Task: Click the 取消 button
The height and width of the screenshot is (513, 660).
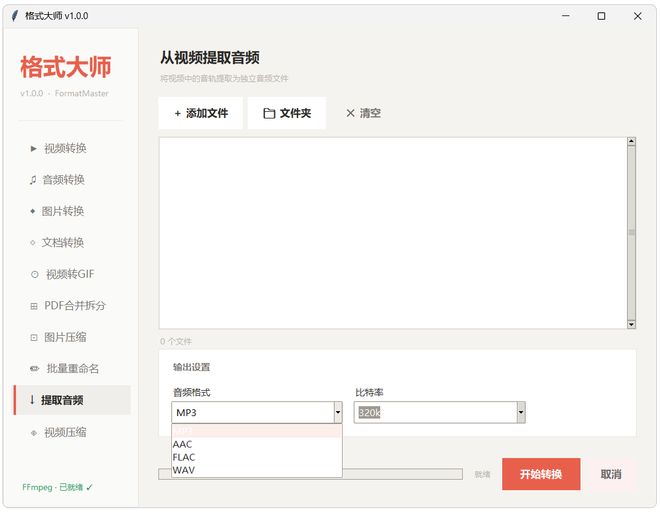Action: [611, 474]
